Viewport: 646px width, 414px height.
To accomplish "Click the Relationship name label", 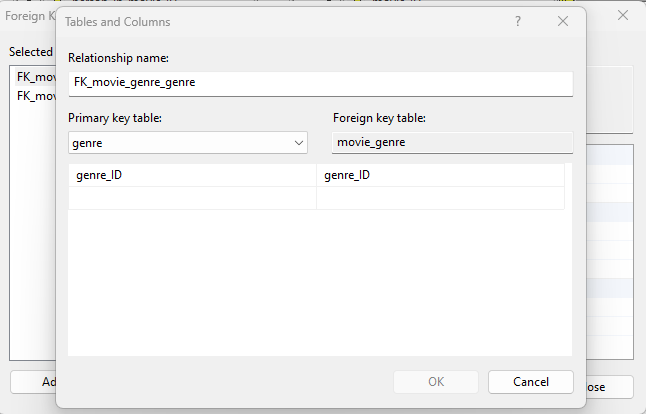I will (118, 57).
